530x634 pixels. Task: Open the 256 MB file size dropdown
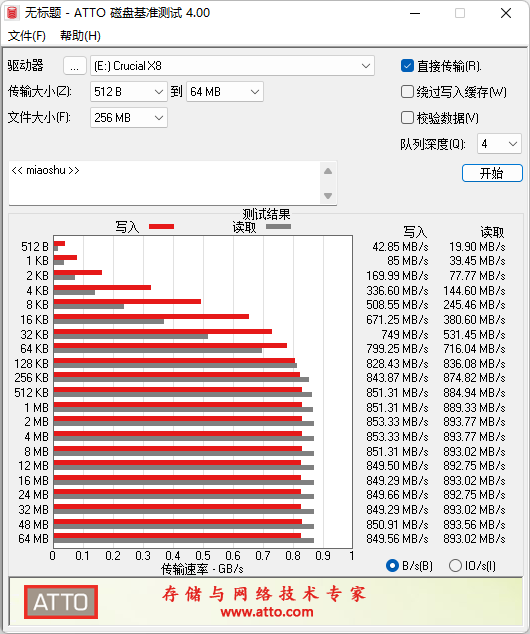pos(129,118)
